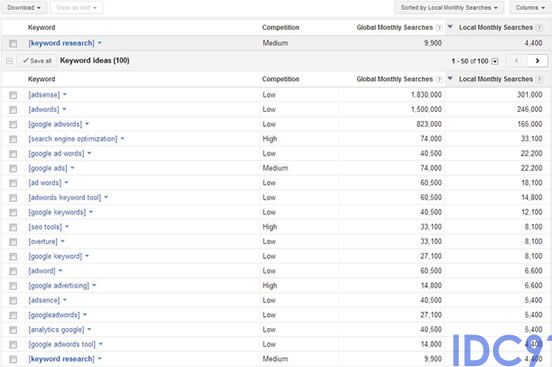The height and width of the screenshot is (367, 552).
Task: Click the 823,000 global searches value
Action: [x=429, y=124]
